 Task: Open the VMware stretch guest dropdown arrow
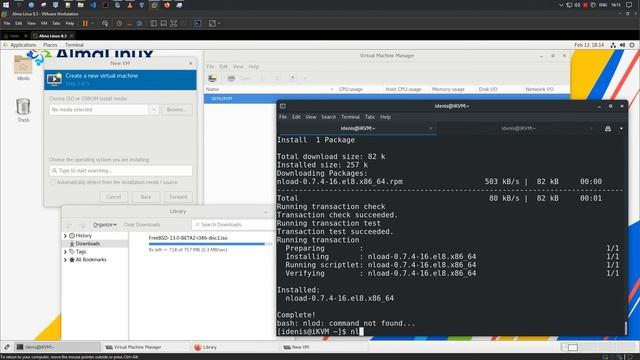pos(219,23)
